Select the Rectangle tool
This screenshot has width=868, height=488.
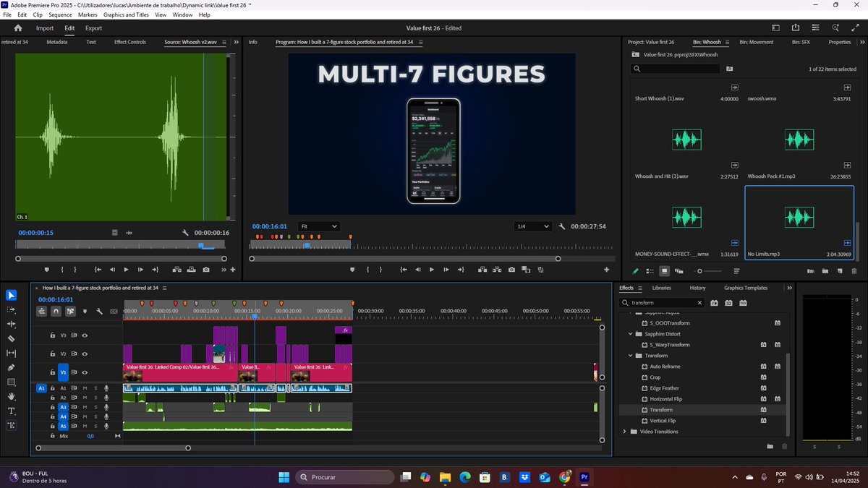coord(12,382)
